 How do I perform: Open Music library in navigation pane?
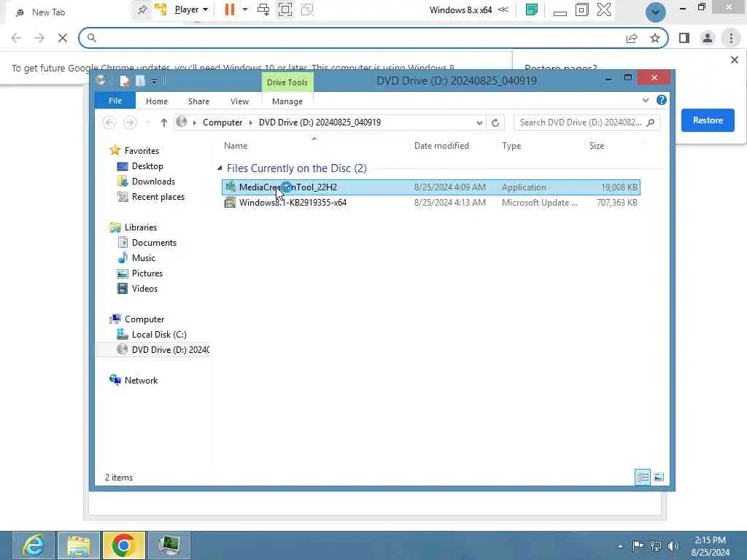point(144,258)
